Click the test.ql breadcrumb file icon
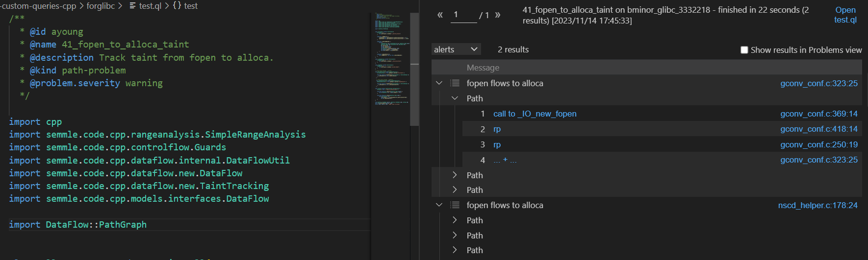The width and height of the screenshot is (868, 260). click(x=133, y=6)
